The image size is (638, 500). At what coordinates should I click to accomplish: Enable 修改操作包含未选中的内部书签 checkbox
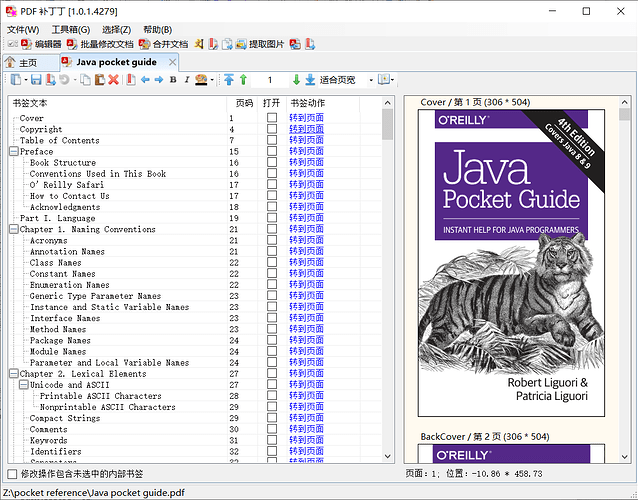(x=13, y=474)
